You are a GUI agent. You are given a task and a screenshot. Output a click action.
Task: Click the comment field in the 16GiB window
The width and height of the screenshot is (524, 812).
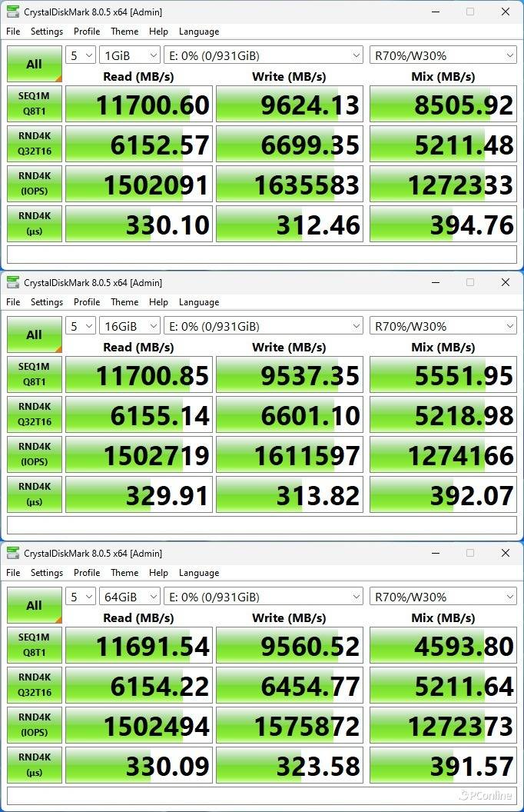262,525
